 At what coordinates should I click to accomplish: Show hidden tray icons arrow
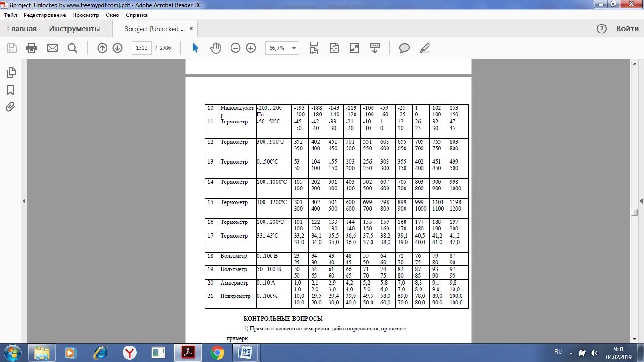point(571,353)
